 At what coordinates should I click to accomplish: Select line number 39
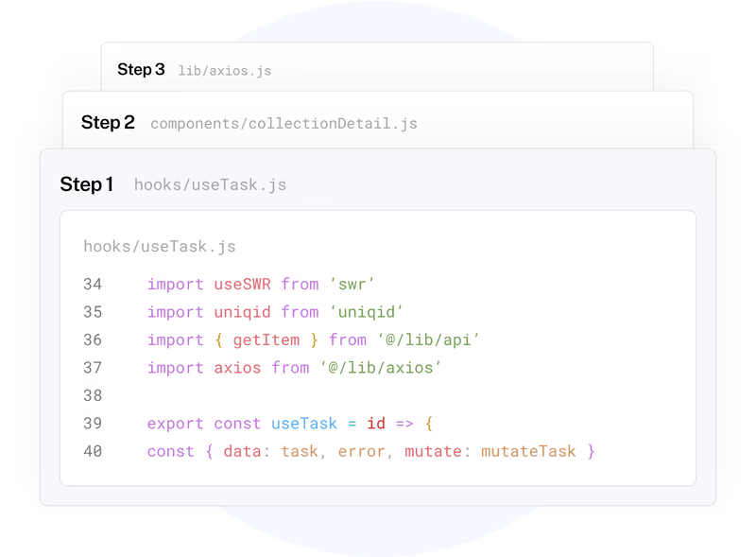[93, 424]
